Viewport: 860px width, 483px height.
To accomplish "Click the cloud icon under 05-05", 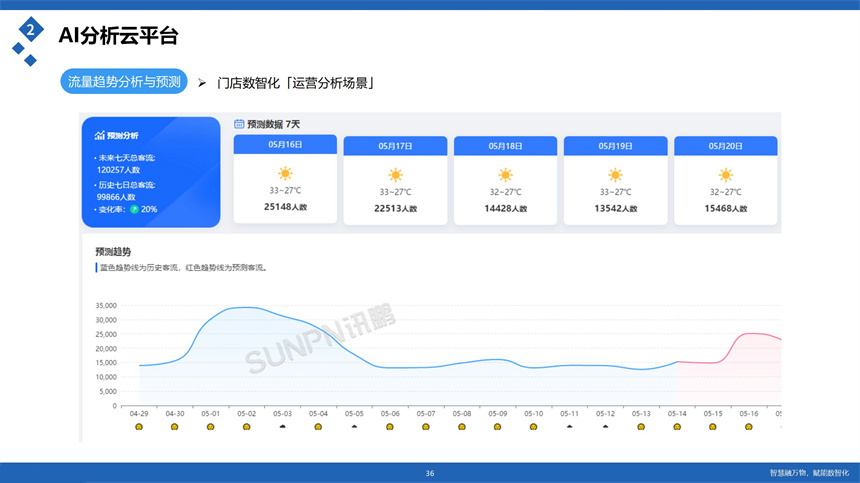I will [354, 426].
